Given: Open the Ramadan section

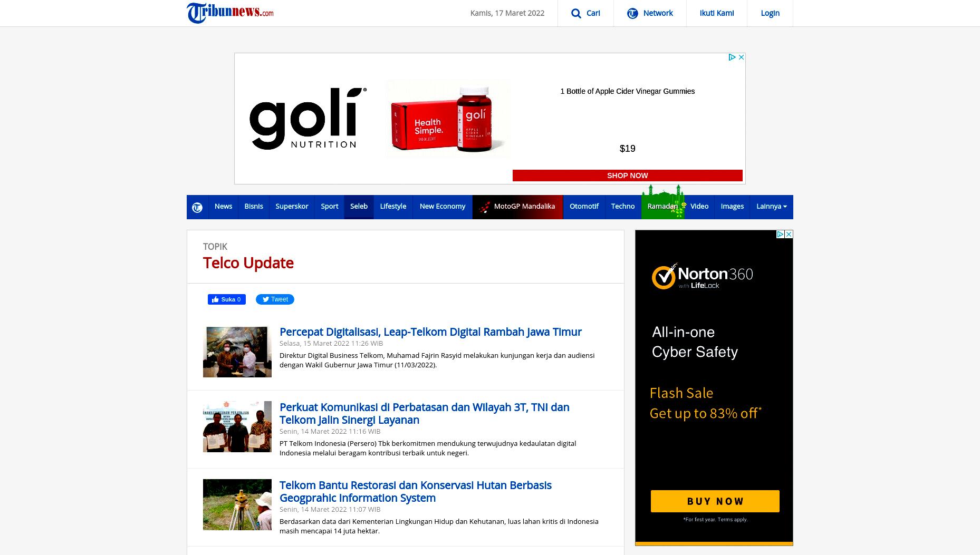Looking at the screenshot, I should pyautogui.click(x=662, y=207).
